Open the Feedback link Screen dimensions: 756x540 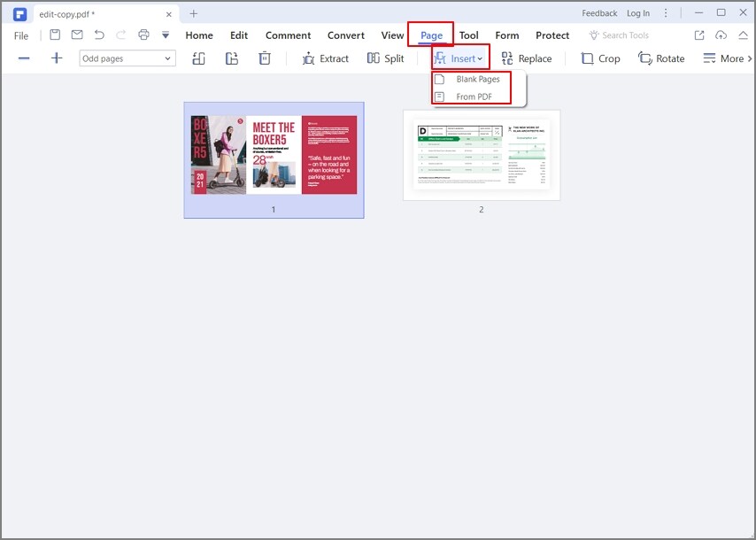tap(599, 13)
